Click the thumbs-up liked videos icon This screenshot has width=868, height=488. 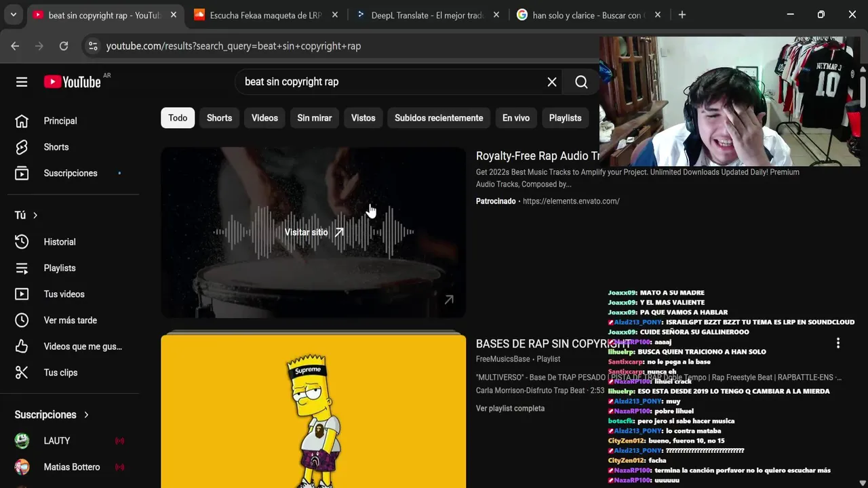pyautogui.click(x=22, y=346)
